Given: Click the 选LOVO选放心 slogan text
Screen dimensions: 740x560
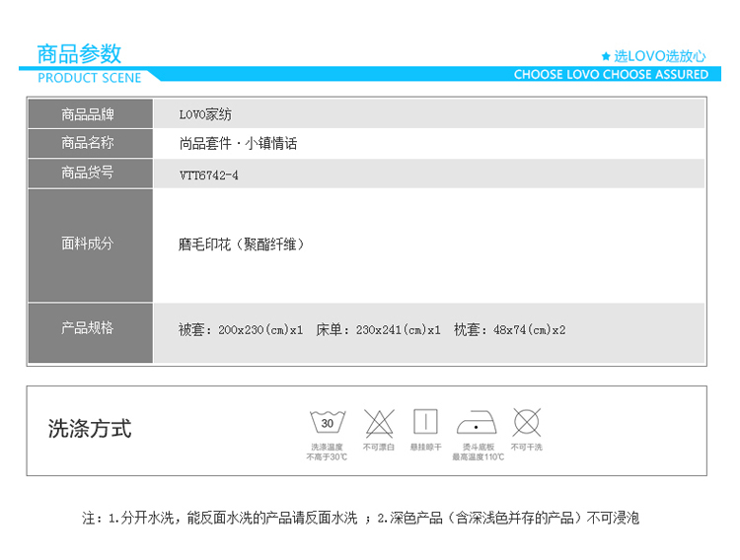Looking at the screenshot, I should [660, 56].
